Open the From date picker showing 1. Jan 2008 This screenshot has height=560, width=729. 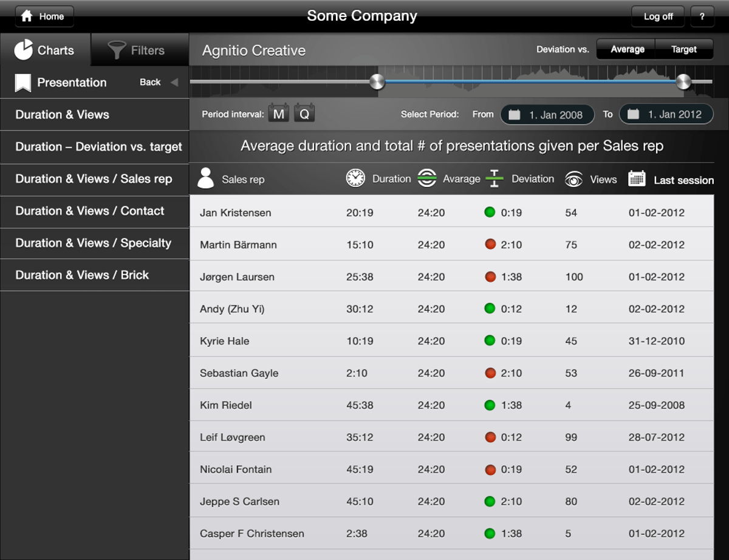(547, 114)
